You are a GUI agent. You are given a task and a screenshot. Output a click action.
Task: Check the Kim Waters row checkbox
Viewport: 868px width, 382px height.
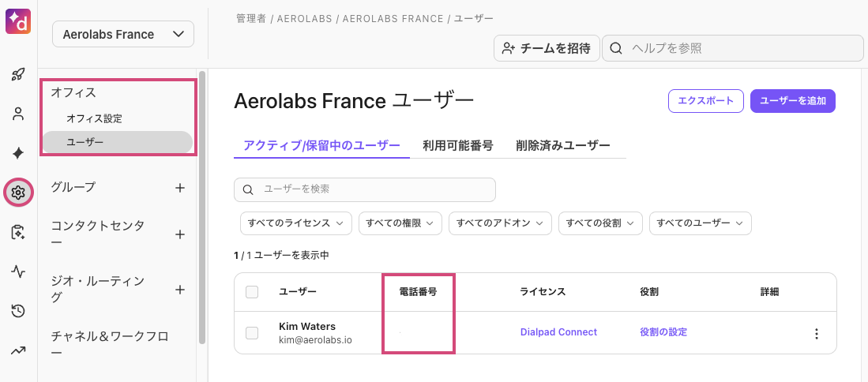point(252,333)
